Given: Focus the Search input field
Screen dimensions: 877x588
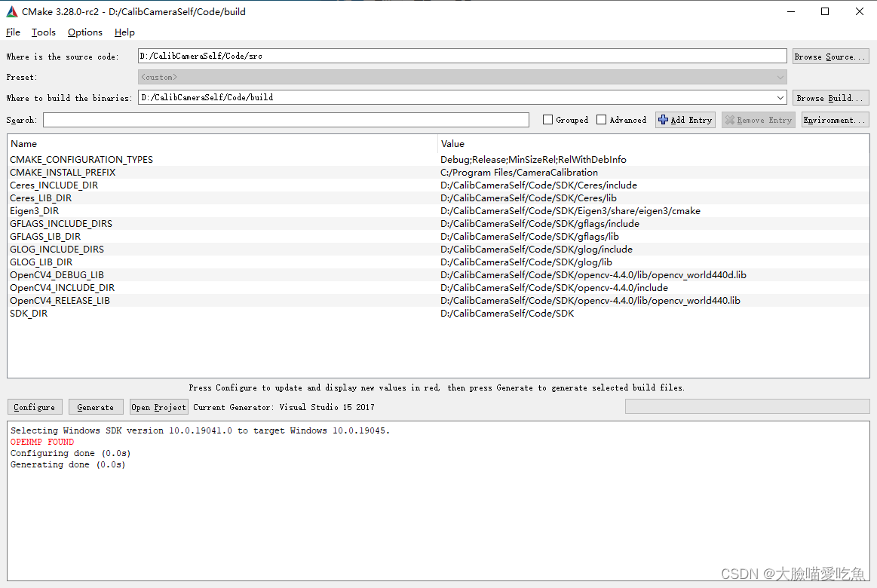Looking at the screenshot, I should [x=286, y=120].
